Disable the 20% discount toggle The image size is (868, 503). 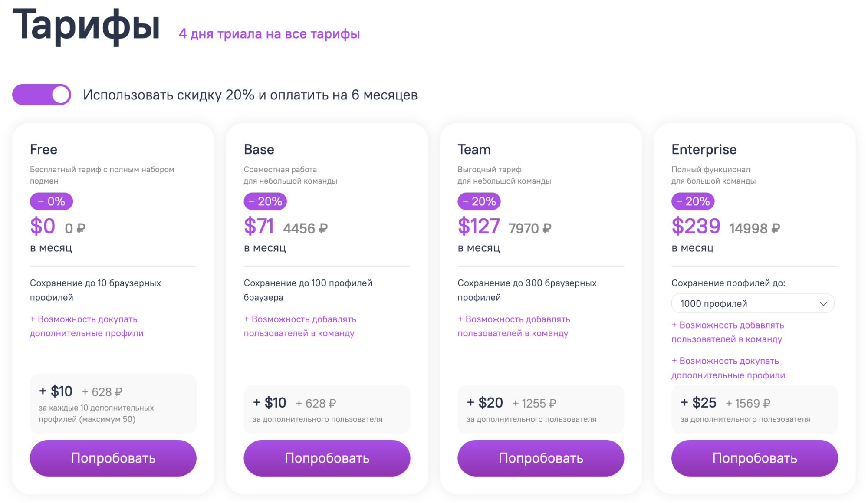coord(42,95)
